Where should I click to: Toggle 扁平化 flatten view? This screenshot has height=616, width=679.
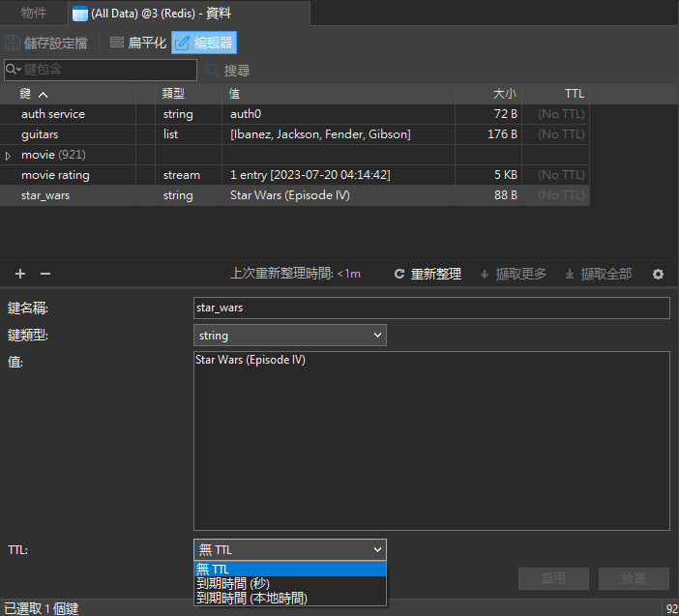(x=137, y=43)
